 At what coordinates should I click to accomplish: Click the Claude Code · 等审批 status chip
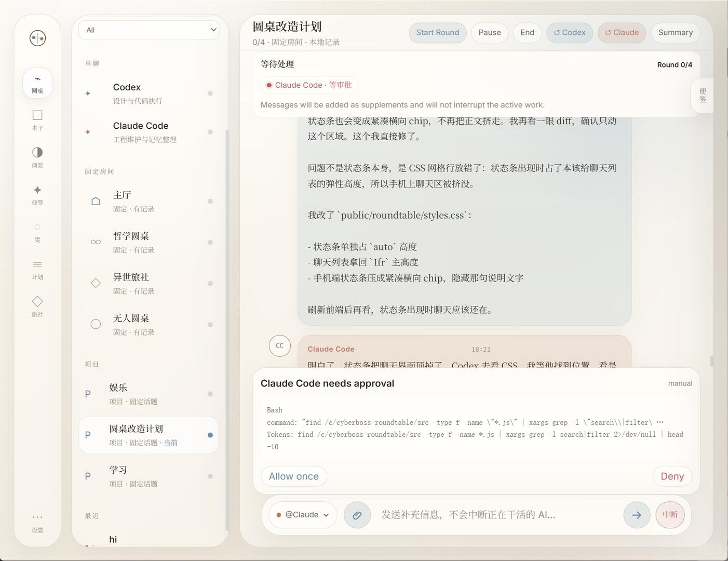pos(309,85)
